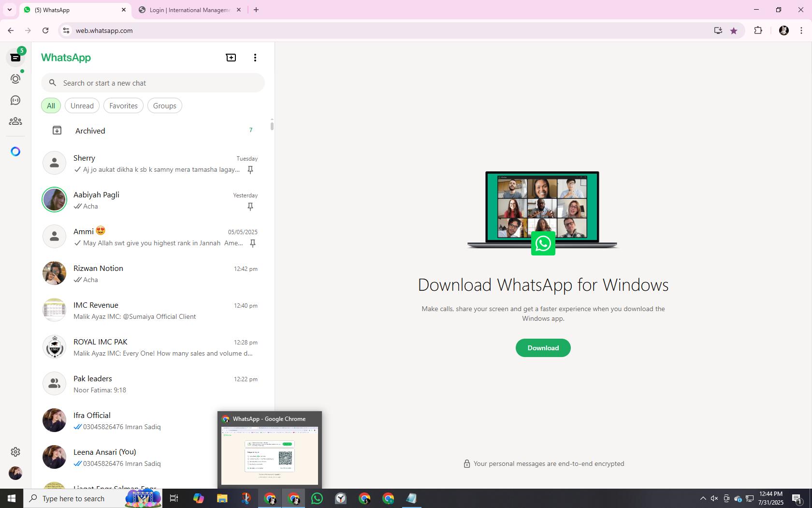Click the bookmark star icon
The width and height of the screenshot is (812, 508).
click(x=734, y=30)
